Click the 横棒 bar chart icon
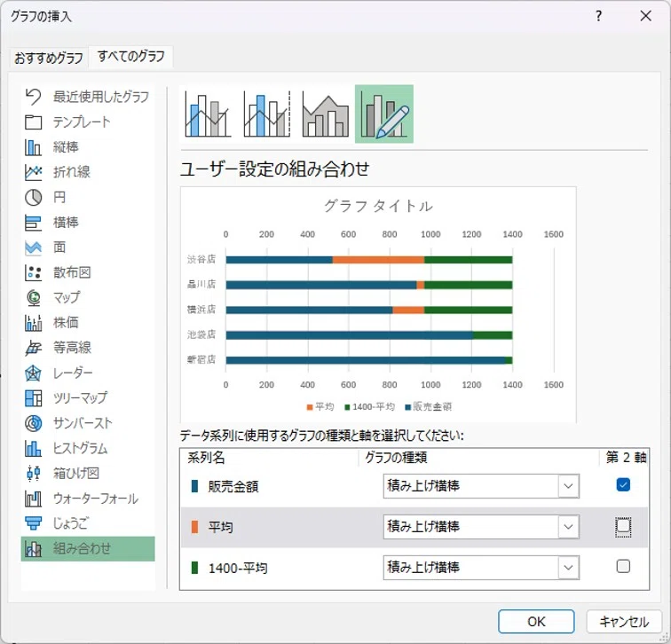Viewport: 671px width, 644px height. point(33,223)
